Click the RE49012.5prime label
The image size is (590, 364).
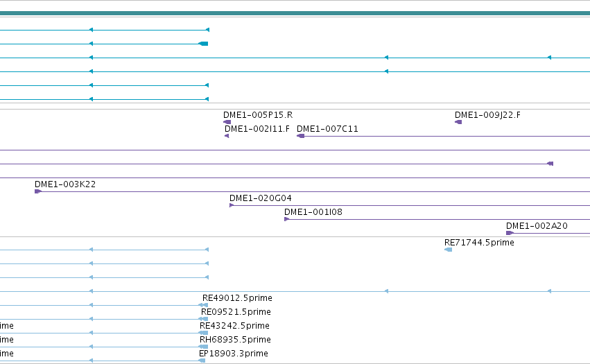[237, 297]
